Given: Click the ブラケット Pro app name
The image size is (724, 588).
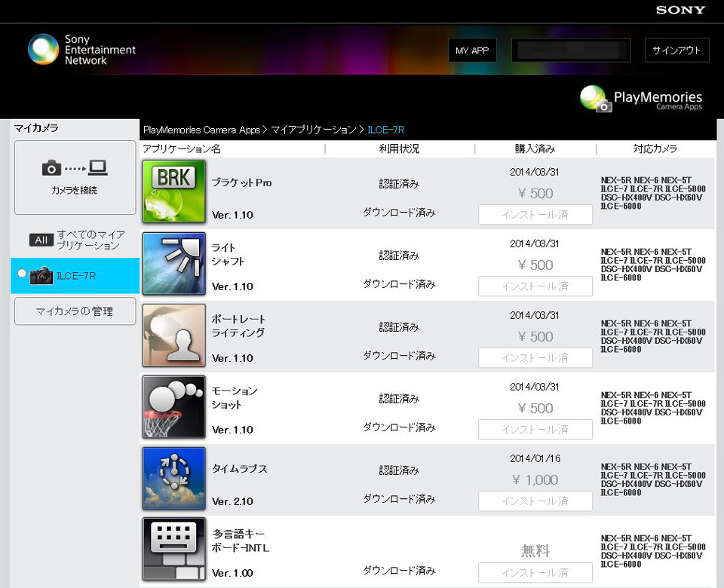Looking at the screenshot, I should click(241, 182).
